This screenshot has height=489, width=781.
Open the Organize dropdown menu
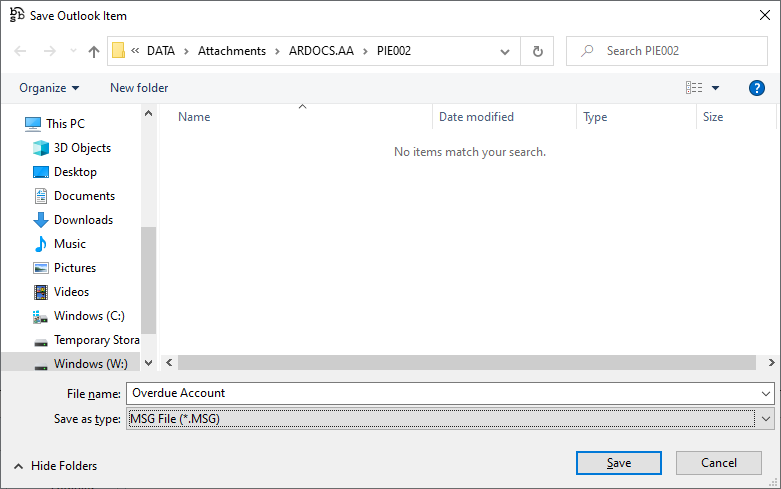click(x=49, y=88)
